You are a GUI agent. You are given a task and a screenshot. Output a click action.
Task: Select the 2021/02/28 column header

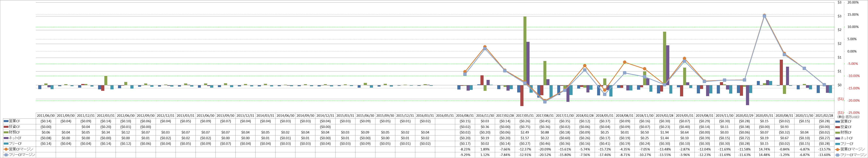(825, 116)
